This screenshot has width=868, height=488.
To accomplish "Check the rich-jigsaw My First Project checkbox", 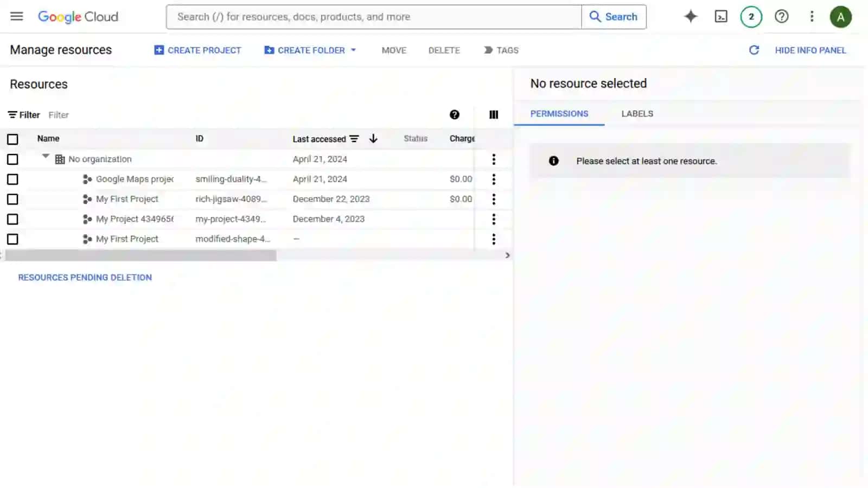I will click(12, 200).
